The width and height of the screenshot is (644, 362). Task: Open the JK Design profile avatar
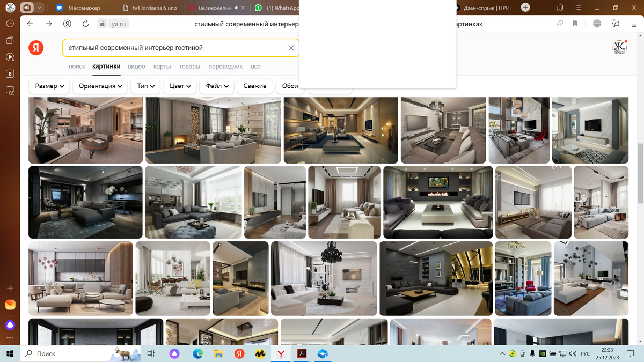click(619, 48)
